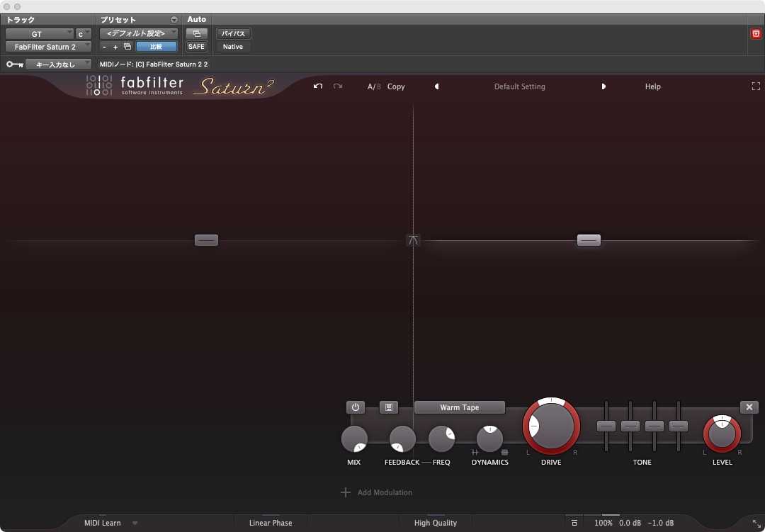765x532 pixels.
Task: Click the copy settings icon beside plus
Action: (x=127, y=47)
